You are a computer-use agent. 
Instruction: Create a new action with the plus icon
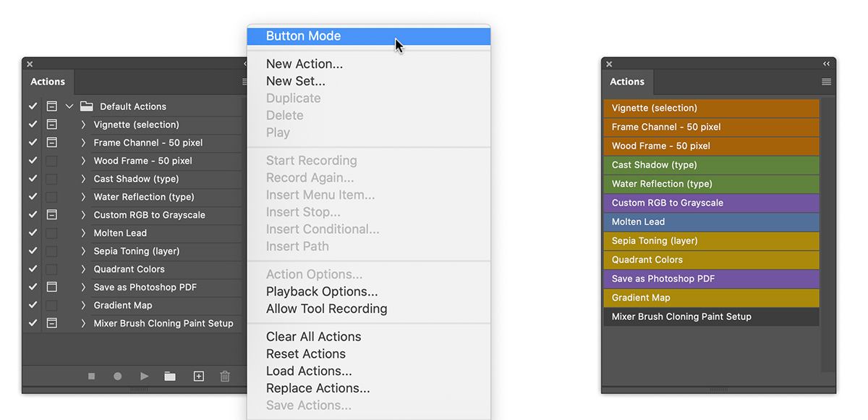click(x=198, y=376)
